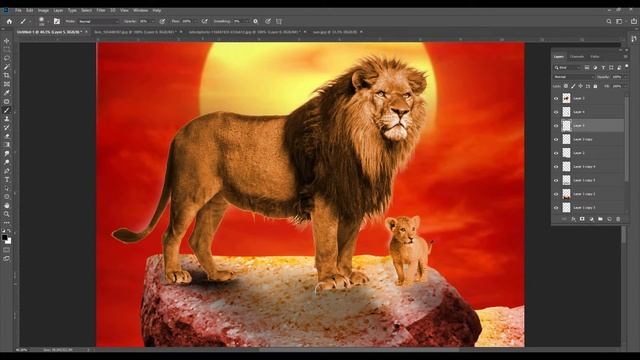The height and width of the screenshot is (360, 640).
Task: Click the Home icon in options bar
Action: 9,21
